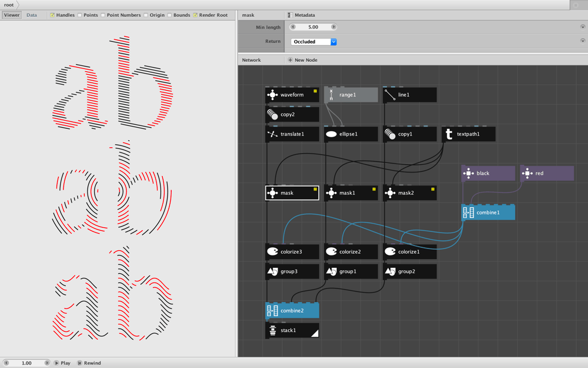Rewind the animation
Viewport: 588px width, 368px height.
coord(89,363)
